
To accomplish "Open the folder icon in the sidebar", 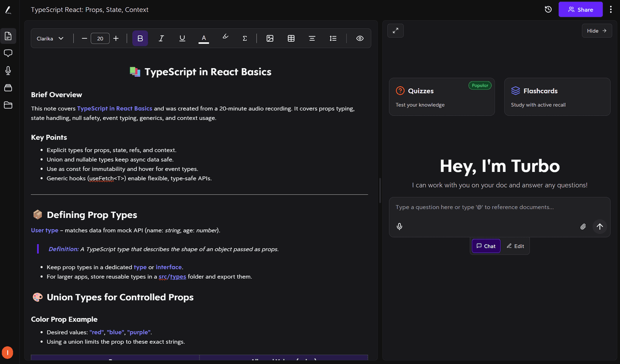I will pyautogui.click(x=8, y=105).
